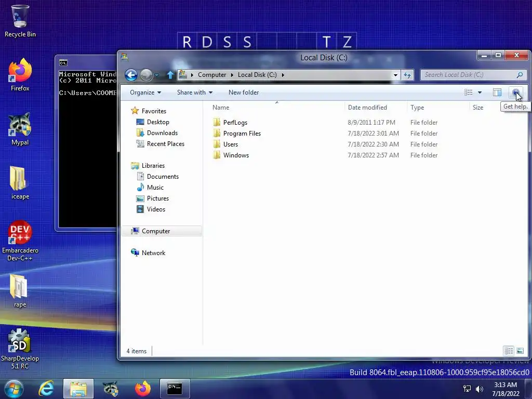Open Mypal raccoon icon in taskbar
Screen dimensions: 532x399
pos(111,389)
